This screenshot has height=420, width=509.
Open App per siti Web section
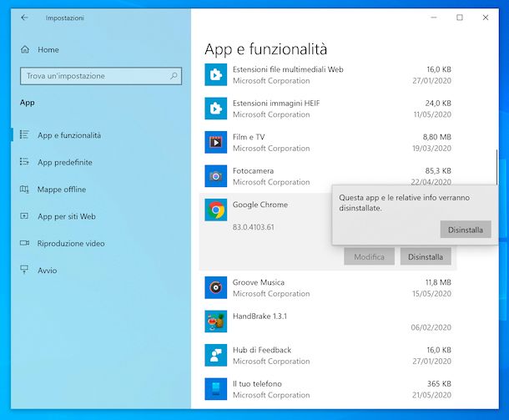pyautogui.click(x=67, y=216)
